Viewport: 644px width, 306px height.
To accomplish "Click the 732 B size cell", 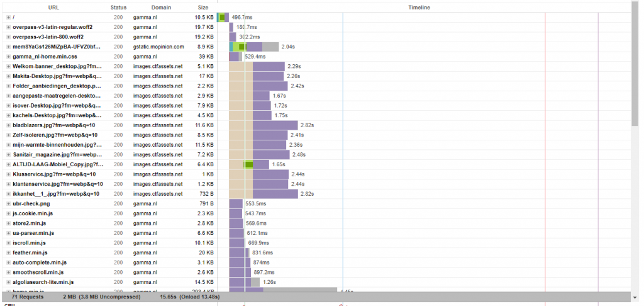I will [206, 194].
